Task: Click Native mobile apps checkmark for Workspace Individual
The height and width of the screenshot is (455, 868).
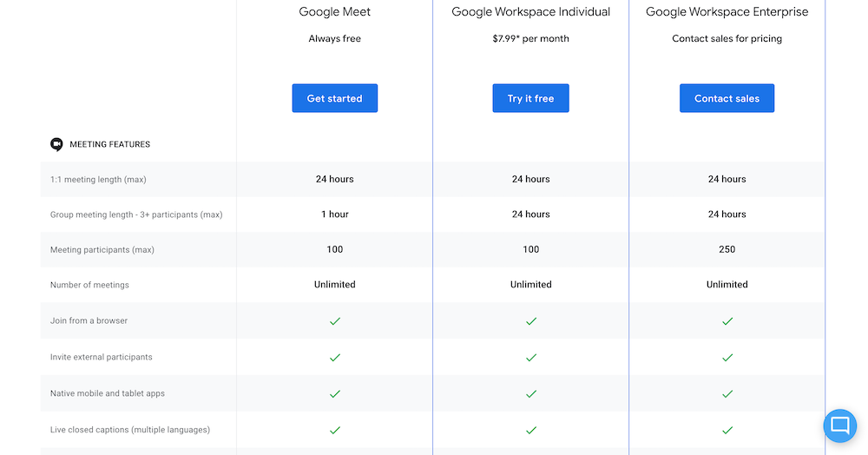Action: click(x=531, y=394)
